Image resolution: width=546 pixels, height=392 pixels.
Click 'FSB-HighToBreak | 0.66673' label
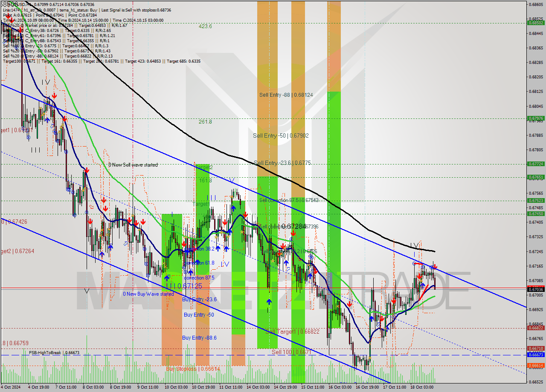54,353
